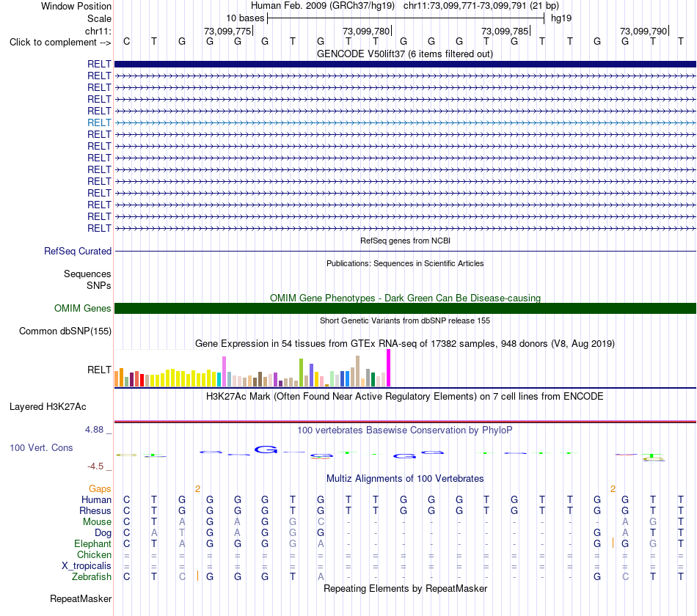Image resolution: width=697 pixels, height=616 pixels.
Task: Click 'Human Feb. 2009 (GRCh37/hg19)' header text
Action: coord(323,6)
